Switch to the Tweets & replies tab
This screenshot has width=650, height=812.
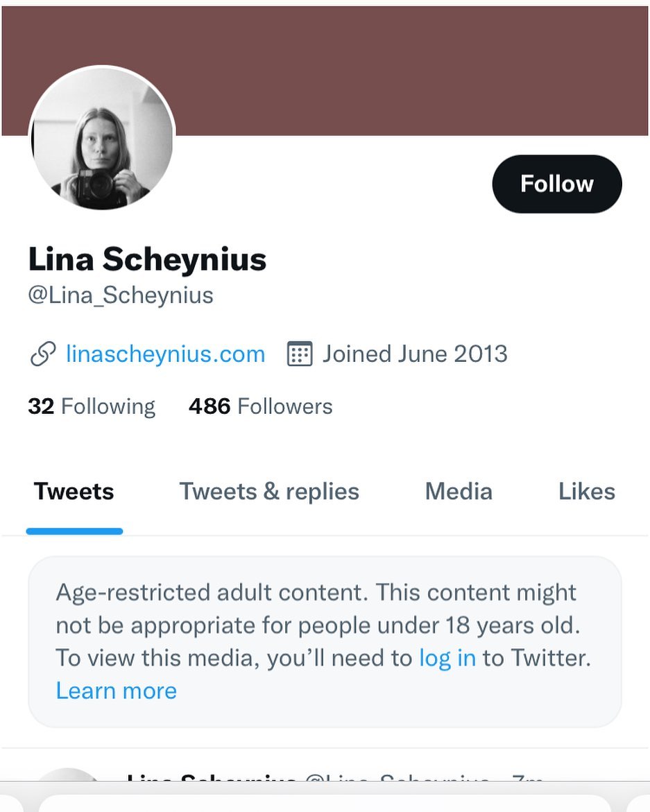[269, 492]
